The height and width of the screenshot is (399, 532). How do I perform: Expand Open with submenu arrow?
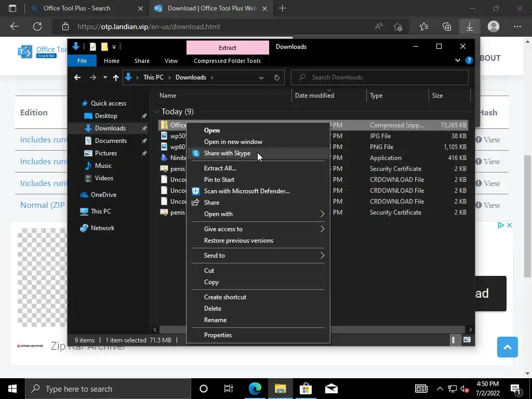coord(322,214)
